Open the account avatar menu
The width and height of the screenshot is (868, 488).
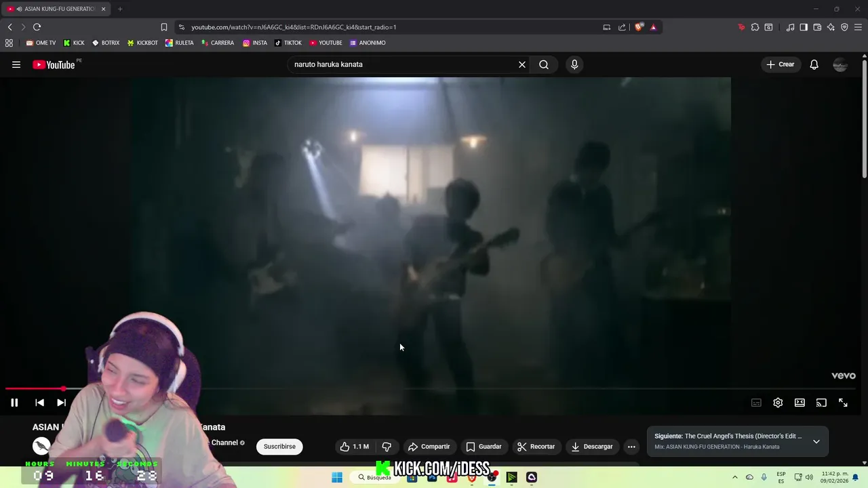(x=840, y=64)
